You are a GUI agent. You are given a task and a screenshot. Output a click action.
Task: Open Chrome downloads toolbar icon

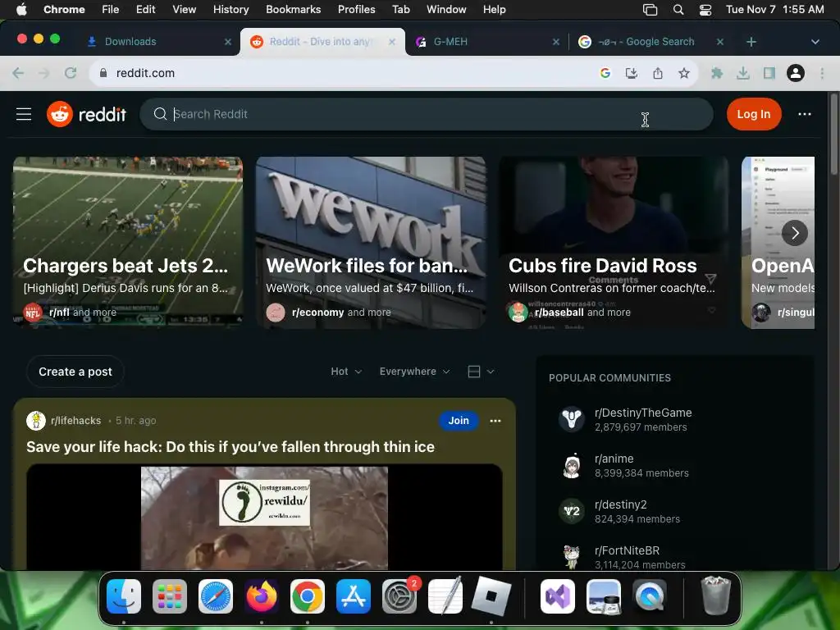click(743, 73)
